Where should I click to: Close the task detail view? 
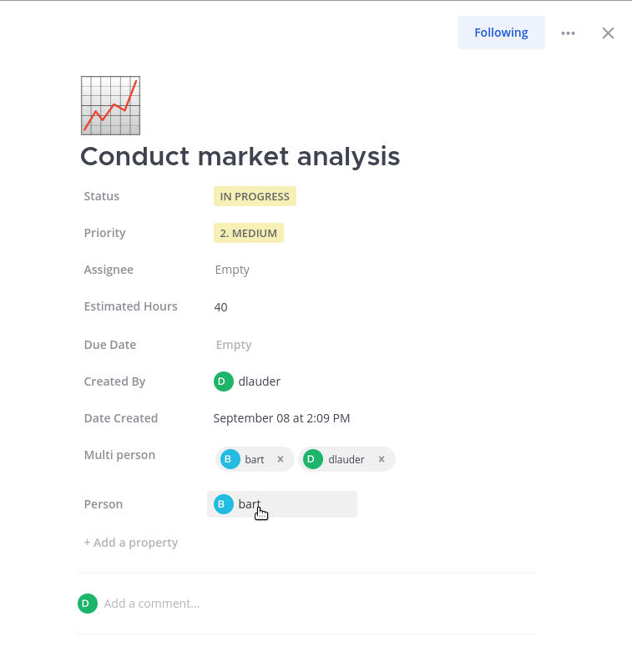tap(608, 33)
